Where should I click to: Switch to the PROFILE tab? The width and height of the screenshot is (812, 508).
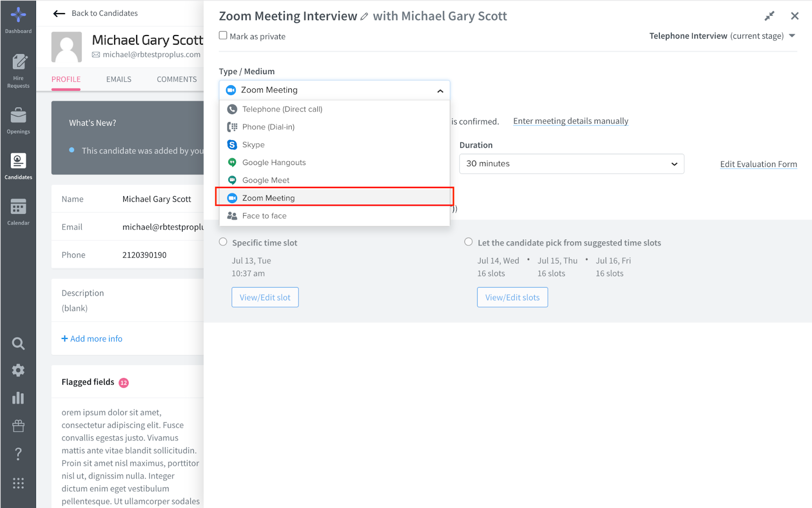pyautogui.click(x=66, y=80)
